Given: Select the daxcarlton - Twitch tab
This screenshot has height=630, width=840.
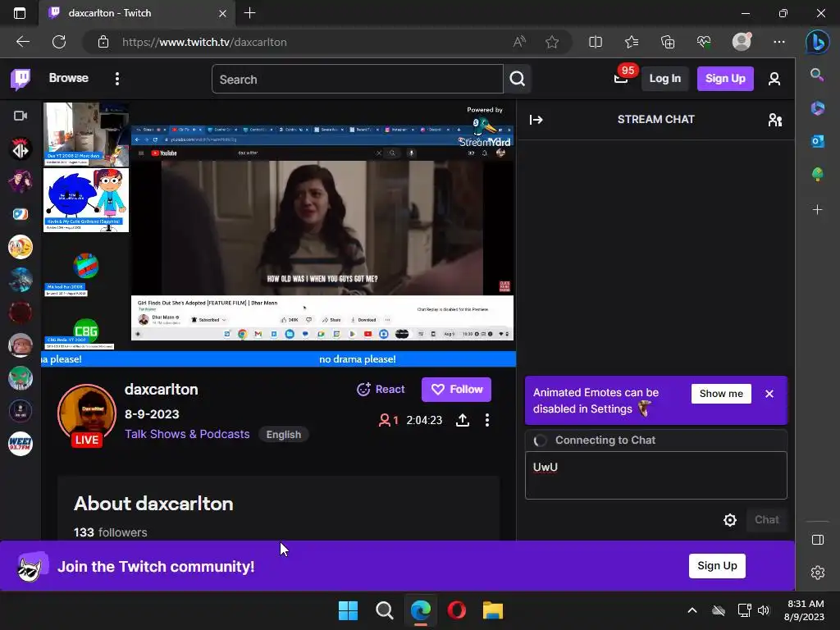Looking at the screenshot, I should click(137, 13).
